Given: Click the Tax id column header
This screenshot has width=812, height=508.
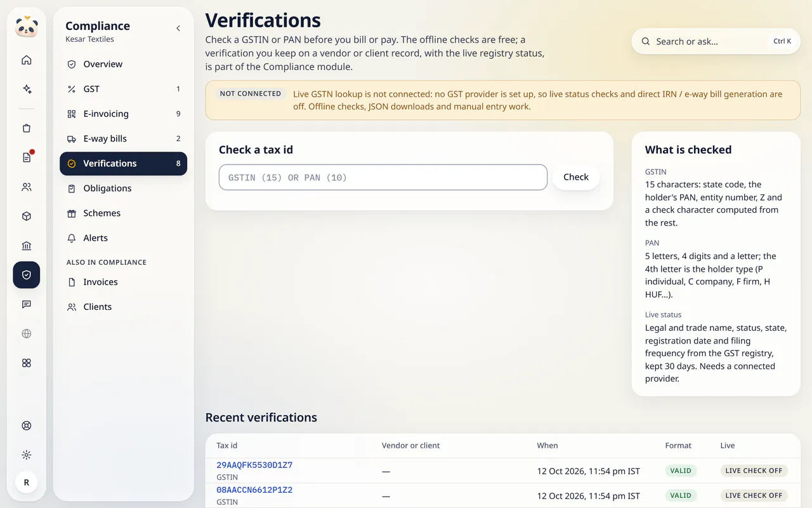Looking at the screenshot, I should click(x=227, y=446).
